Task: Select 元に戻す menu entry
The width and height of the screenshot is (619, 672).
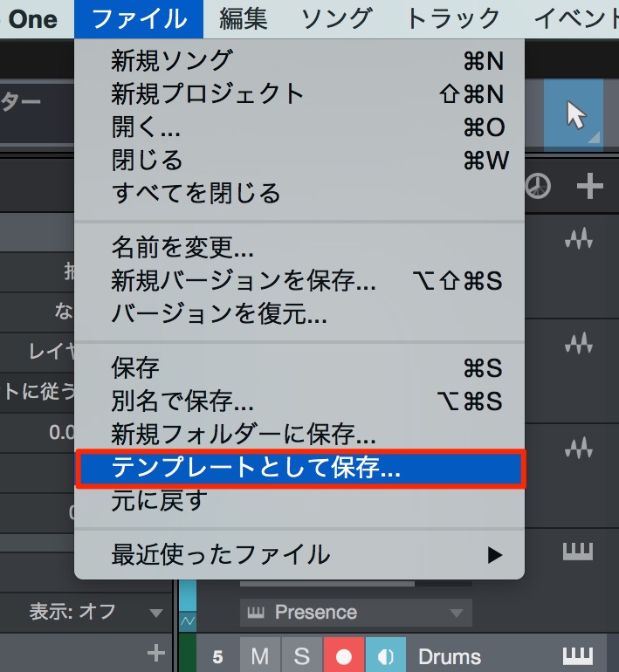Action: point(299,501)
